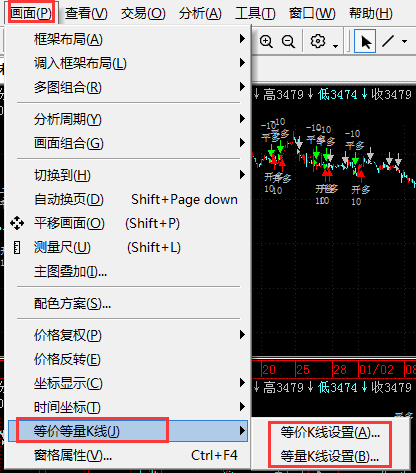Image resolution: width=416 pixels, height=473 pixels.
Task: Choose 等价K线设置(A)... submenu entry
Action: (330, 433)
